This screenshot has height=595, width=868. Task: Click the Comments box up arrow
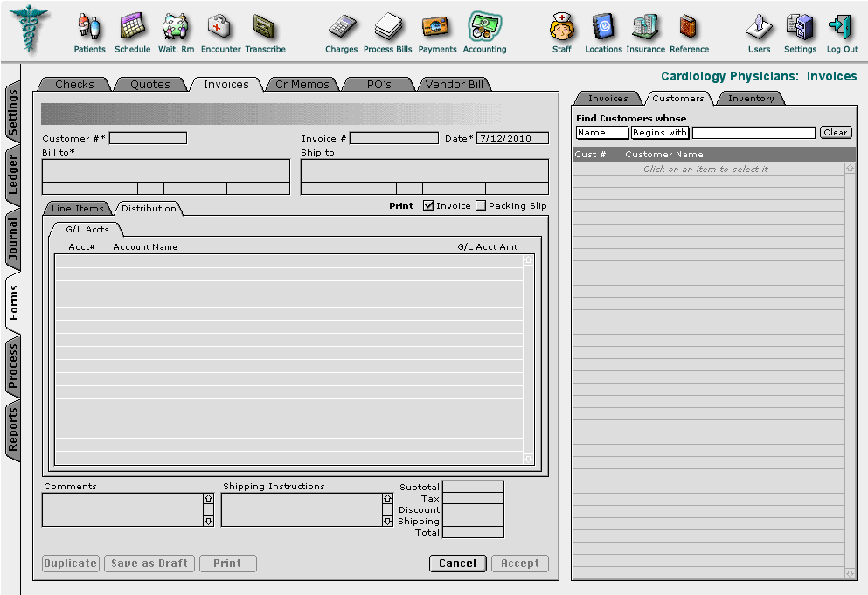(x=208, y=499)
